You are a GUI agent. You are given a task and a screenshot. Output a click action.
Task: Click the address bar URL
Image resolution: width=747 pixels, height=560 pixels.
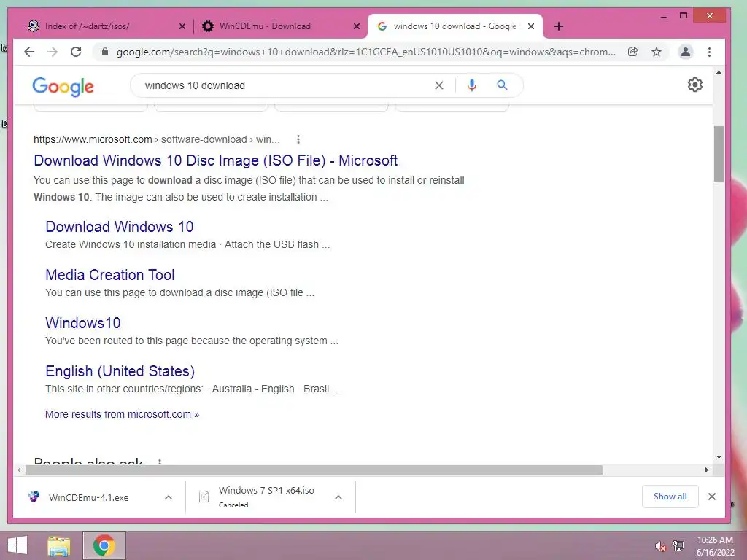[x=366, y=52]
